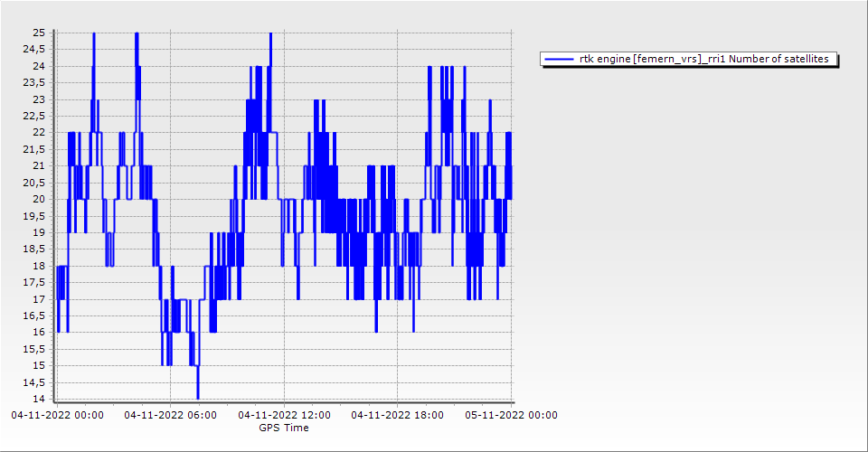
Task: Click the 20 tick label on the y-axis
Action: point(39,200)
